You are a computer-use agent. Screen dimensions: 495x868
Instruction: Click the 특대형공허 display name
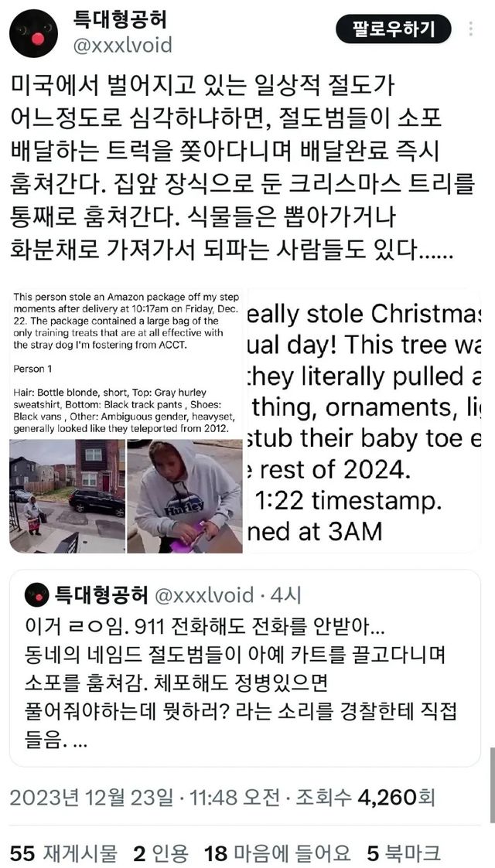point(120,19)
